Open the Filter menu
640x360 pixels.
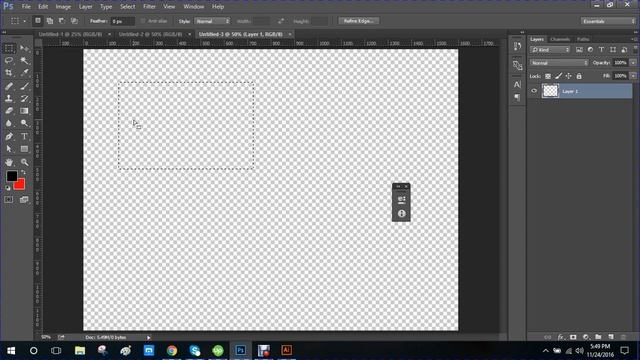pyautogui.click(x=149, y=7)
